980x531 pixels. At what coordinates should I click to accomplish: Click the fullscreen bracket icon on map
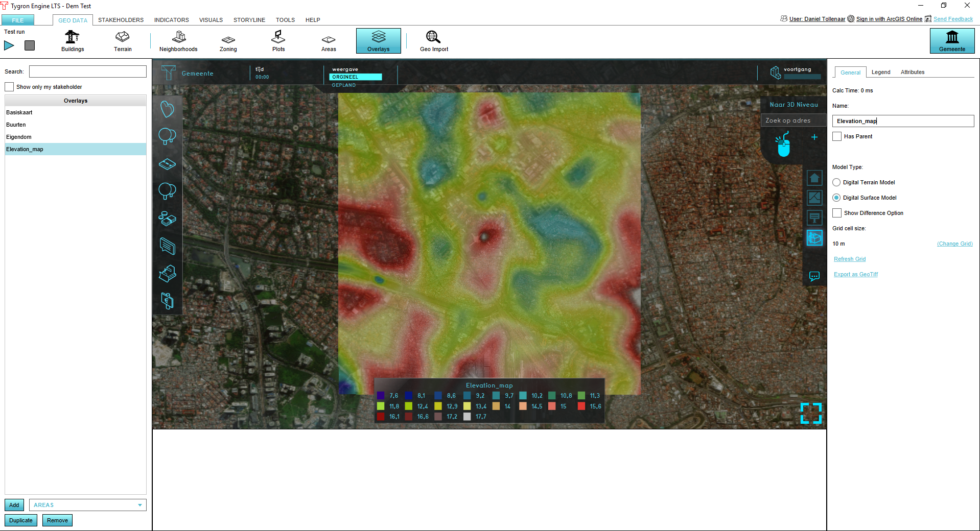coord(811,413)
